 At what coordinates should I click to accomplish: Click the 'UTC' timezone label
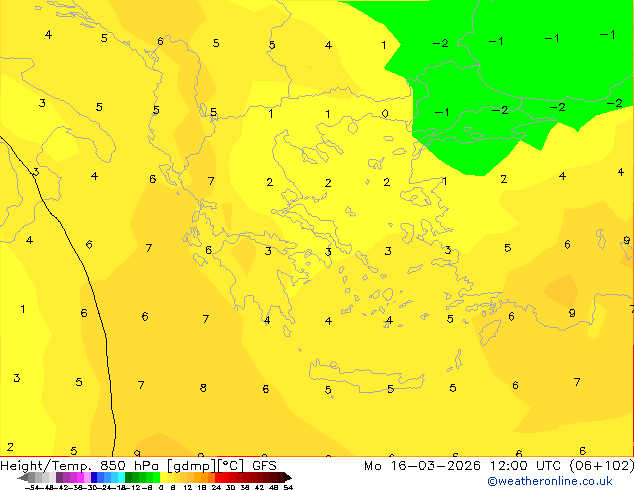[x=548, y=466]
